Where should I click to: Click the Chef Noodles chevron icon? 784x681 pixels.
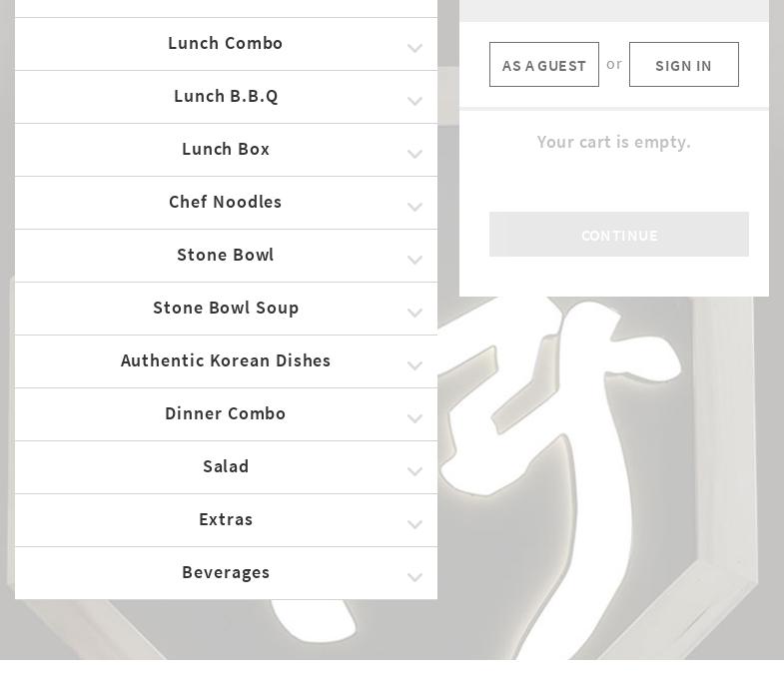(414, 207)
